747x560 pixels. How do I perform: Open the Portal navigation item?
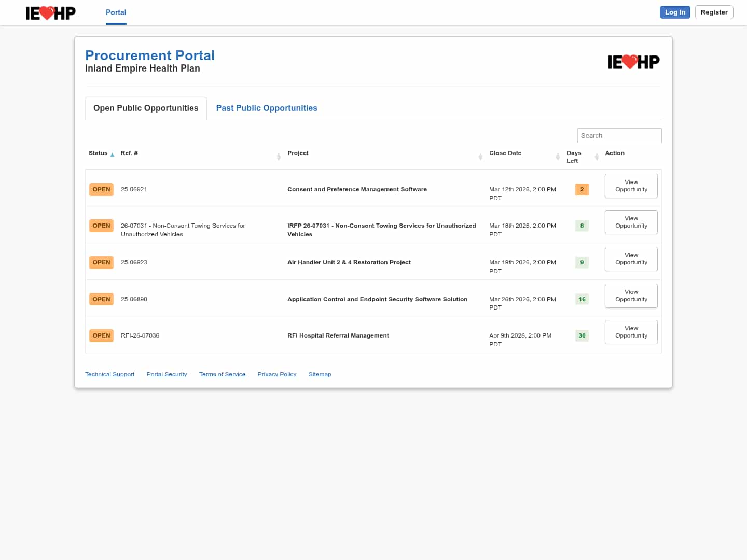pos(116,12)
